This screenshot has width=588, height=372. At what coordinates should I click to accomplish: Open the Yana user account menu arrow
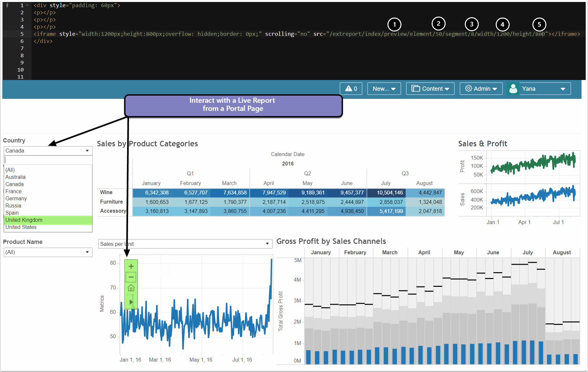(563, 89)
